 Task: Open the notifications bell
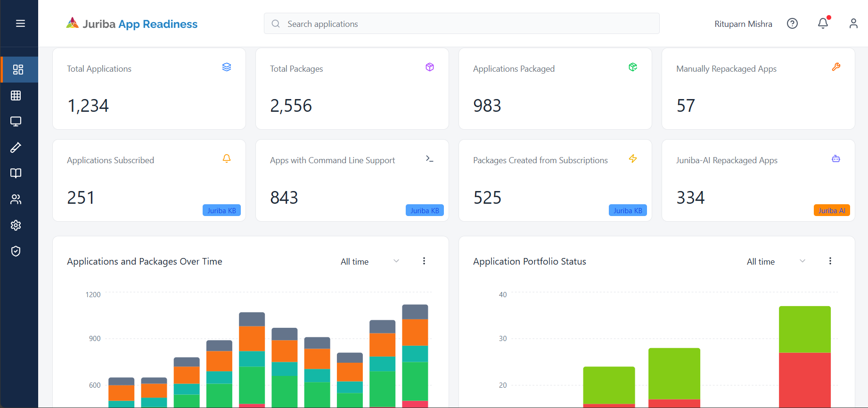tap(823, 23)
